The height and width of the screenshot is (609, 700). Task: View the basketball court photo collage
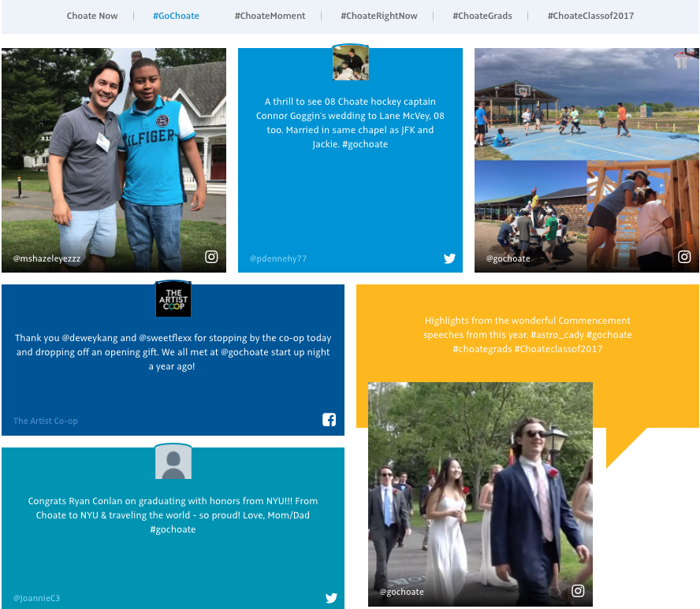click(586, 158)
